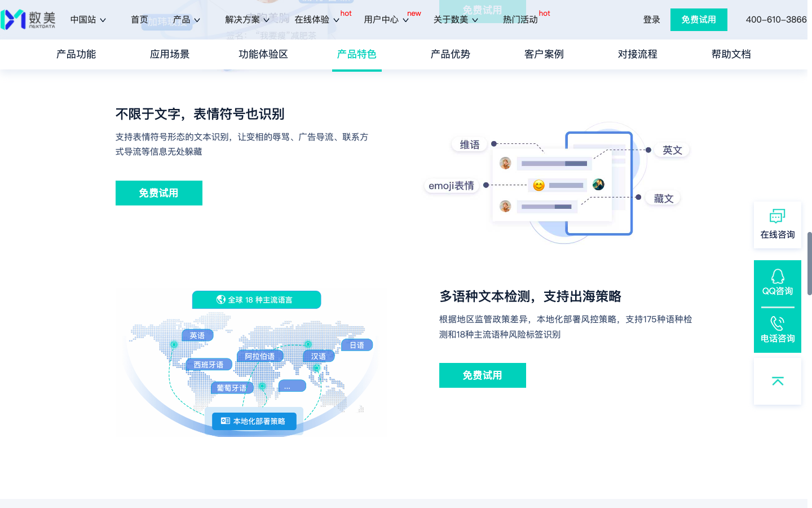
Task: Click the QQ咨询 penguin icon
Action: tap(778, 276)
